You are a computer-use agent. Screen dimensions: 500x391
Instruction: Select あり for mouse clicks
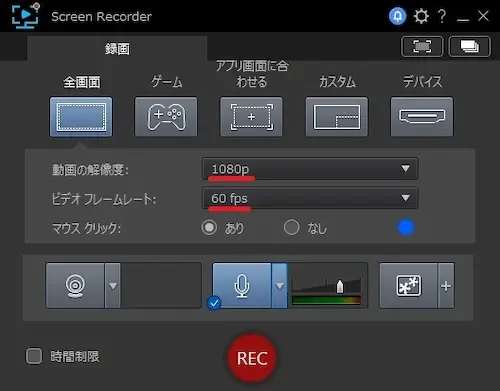pos(209,228)
